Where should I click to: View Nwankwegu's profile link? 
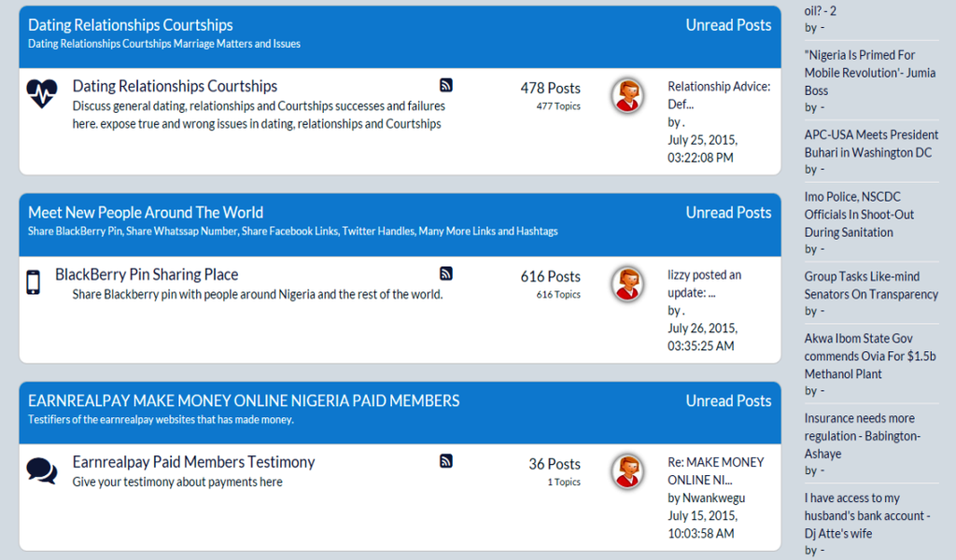[x=714, y=497]
